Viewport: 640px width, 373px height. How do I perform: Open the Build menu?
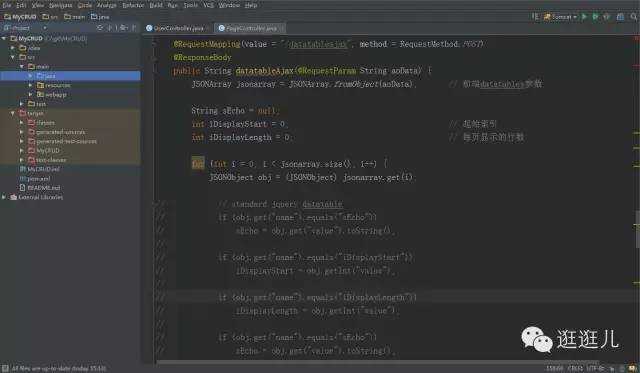click(x=156, y=5)
